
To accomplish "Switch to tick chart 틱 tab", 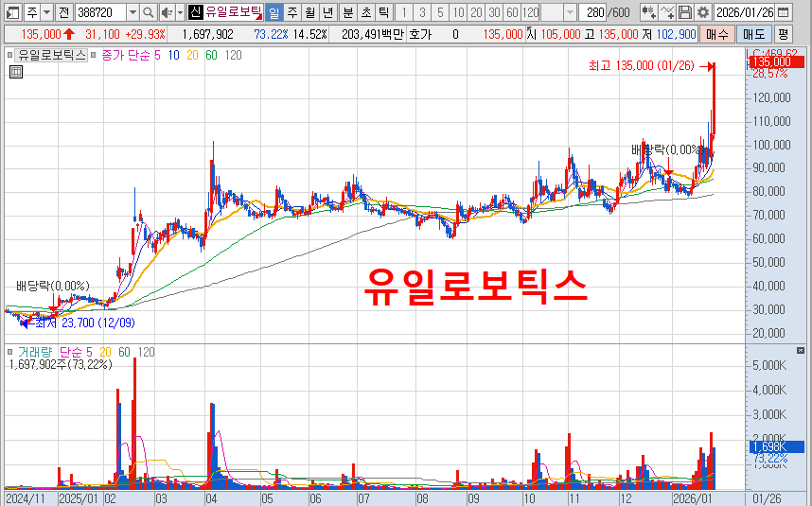I will pyautogui.click(x=383, y=12).
